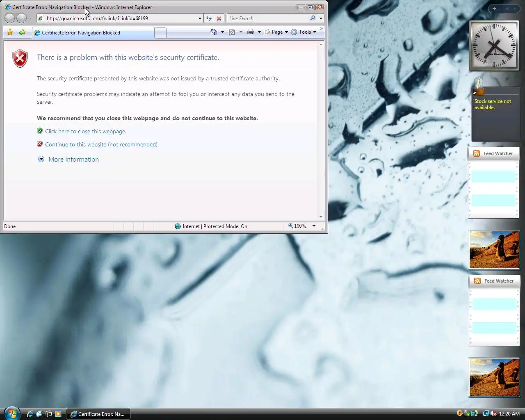Click the 100% zoom level button

[297, 226]
